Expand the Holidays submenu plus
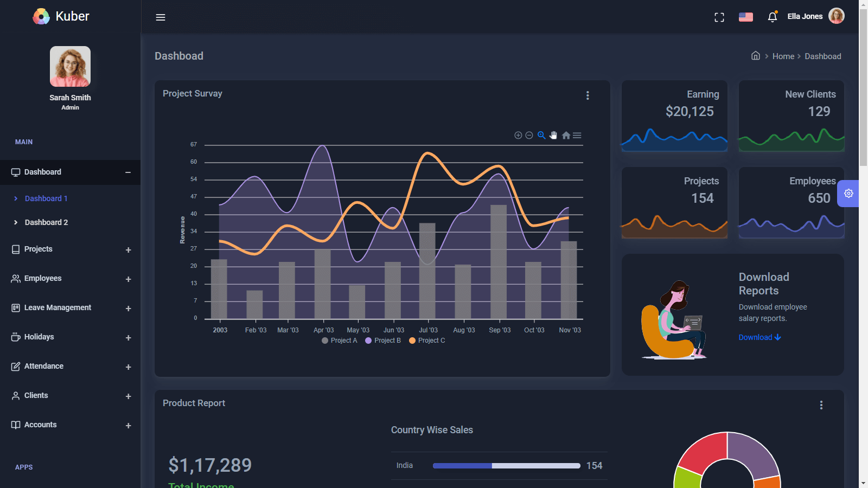 (129, 338)
